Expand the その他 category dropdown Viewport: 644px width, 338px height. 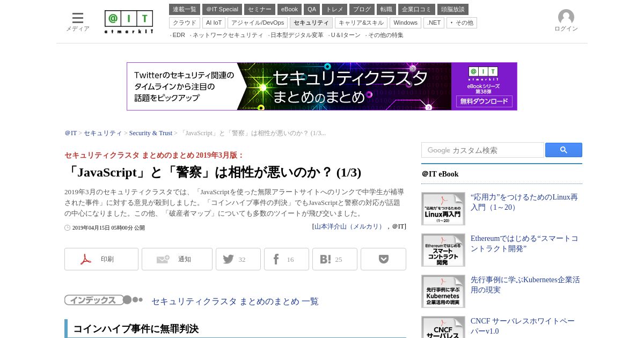[462, 23]
